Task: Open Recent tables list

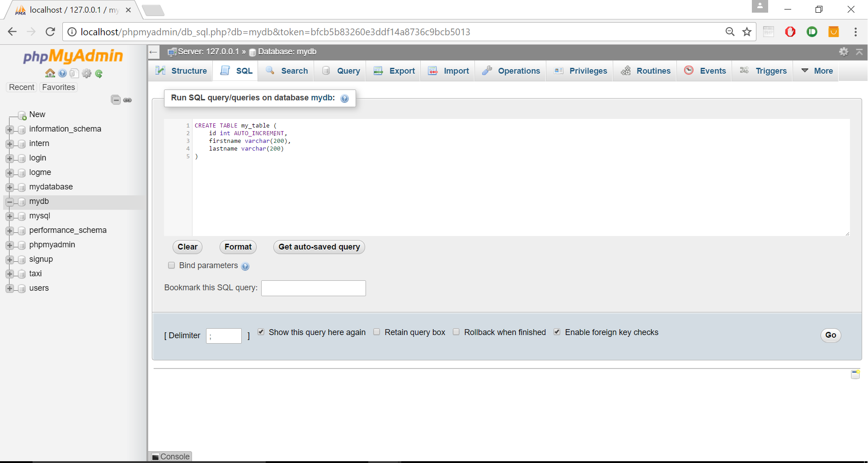Action: 21,87
